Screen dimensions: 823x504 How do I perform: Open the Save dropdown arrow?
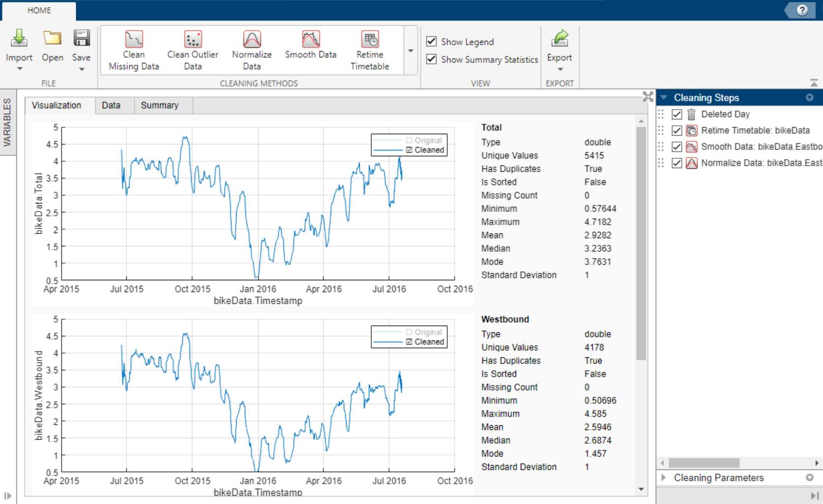[81, 69]
